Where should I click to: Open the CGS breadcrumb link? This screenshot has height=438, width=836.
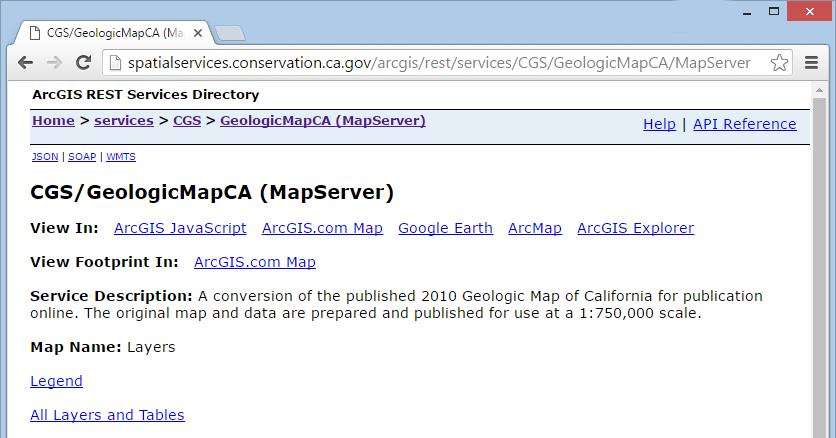click(x=187, y=121)
